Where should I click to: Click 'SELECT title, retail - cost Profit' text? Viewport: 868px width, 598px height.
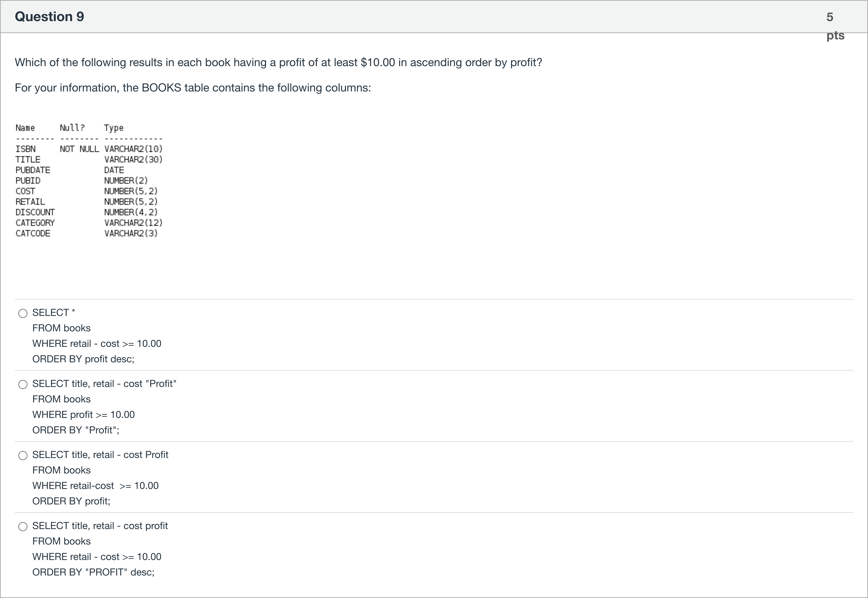click(100, 454)
